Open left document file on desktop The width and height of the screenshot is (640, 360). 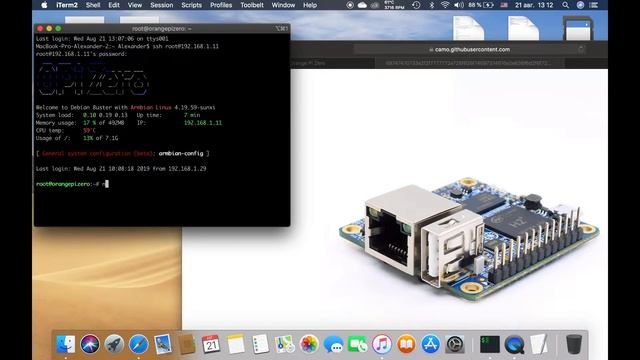469,28
